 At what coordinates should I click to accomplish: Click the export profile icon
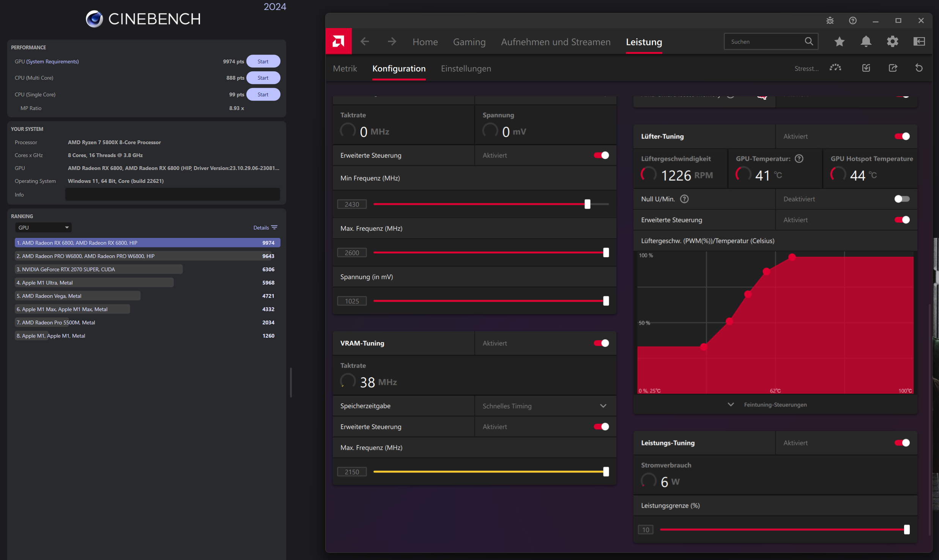(893, 68)
